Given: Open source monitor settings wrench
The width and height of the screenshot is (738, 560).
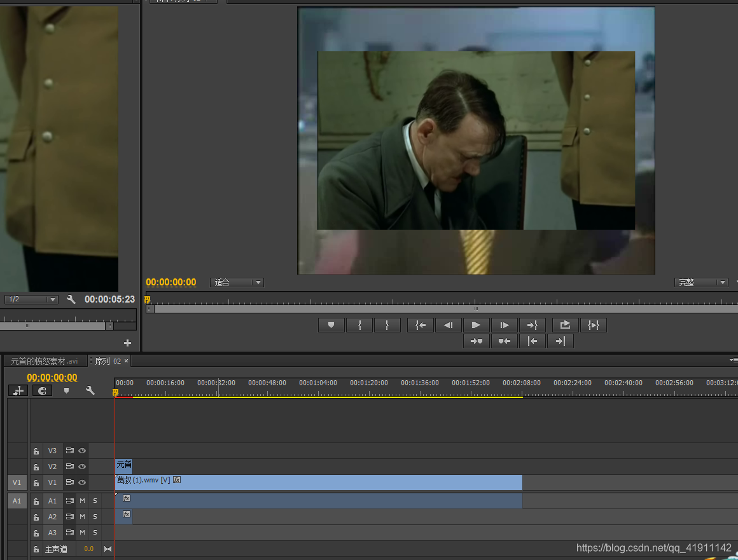Looking at the screenshot, I should [71, 299].
